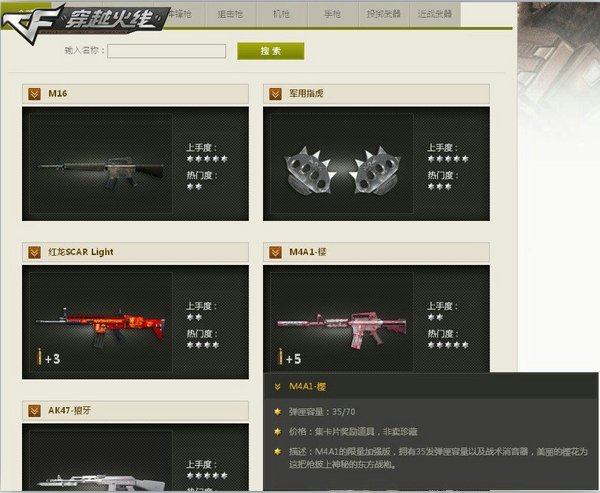Open the AK47-狼牙 weapon image
The image size is (600, 493).
101,483
